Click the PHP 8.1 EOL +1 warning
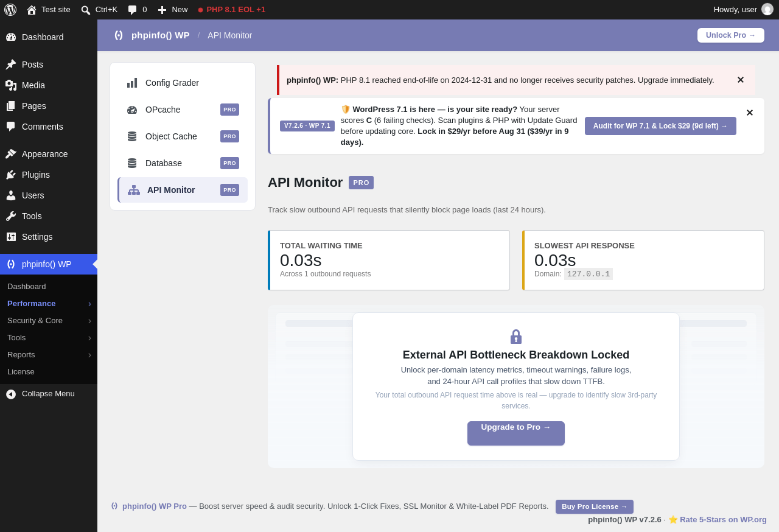Screen dimensions: 779x532 (x=231, y=10)
